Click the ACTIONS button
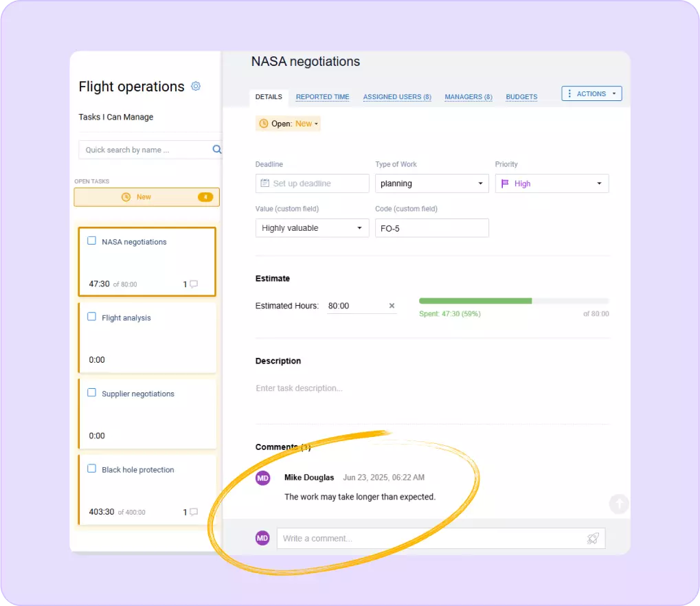 [x=591, y=93]
